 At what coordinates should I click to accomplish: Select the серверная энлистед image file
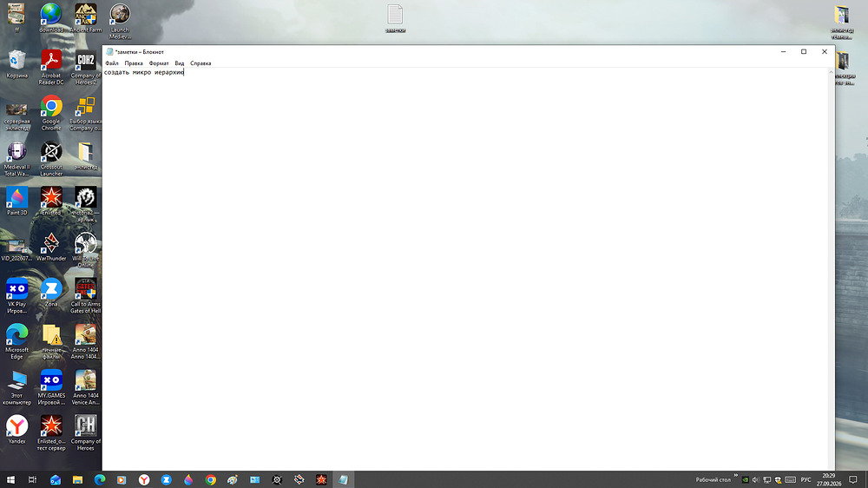(x=16, y=117)
